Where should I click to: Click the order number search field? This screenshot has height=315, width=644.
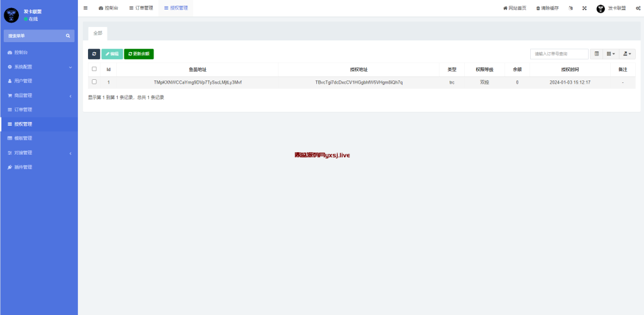pos(558,54)
